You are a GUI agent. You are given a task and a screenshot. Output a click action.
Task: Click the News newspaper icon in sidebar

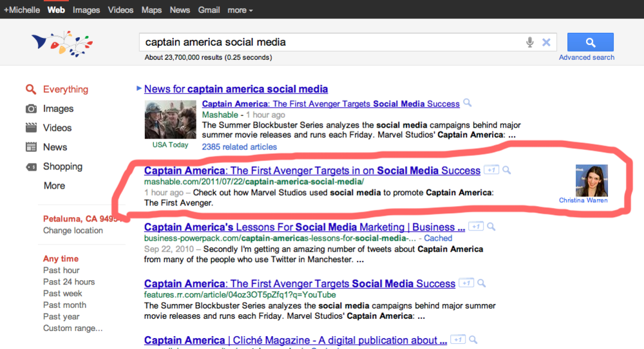pos(31,147)
